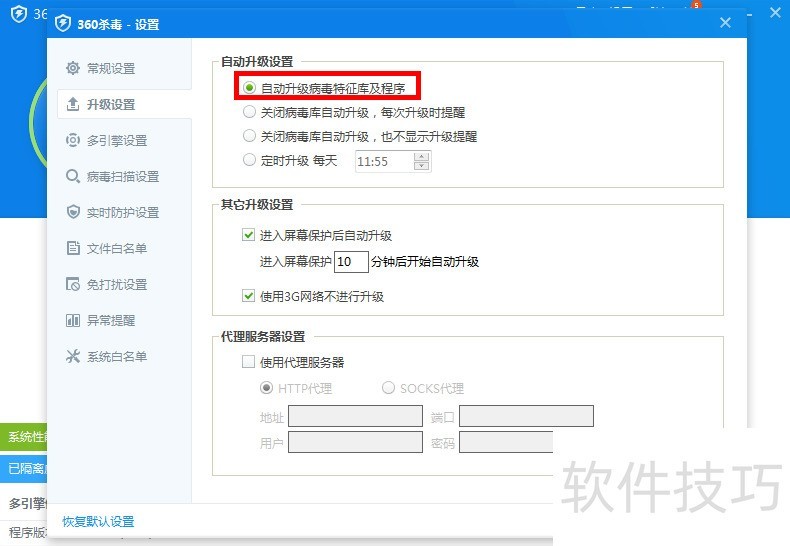Click the proxy 密码 input field

(506, 442)
